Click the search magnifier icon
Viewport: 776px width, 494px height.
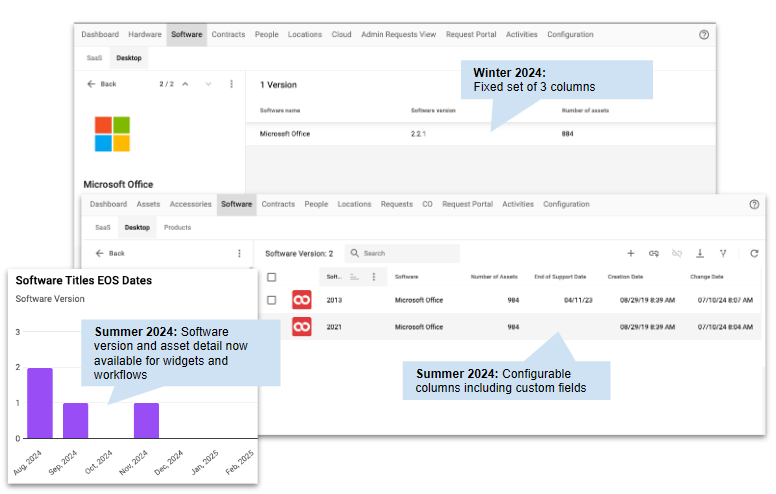pyautogui.click(x=354, y=253)
